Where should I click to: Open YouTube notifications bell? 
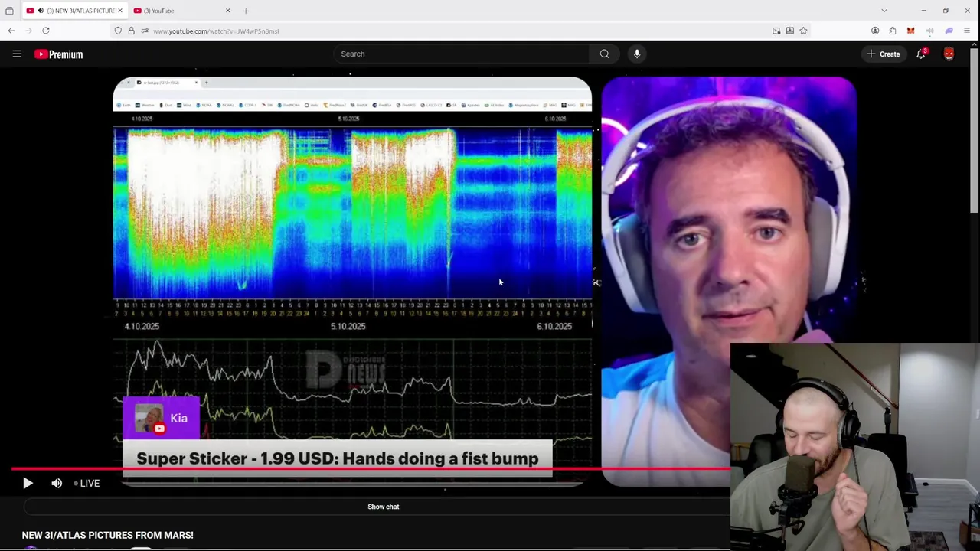pyautogui.click(x=921, y=54)
